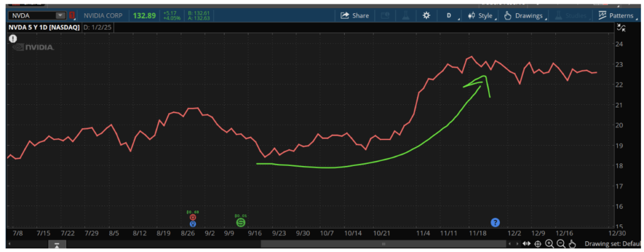The height and width of the screenshot is (252, 644).
Task: Click the white exclamation alert icon
Action: (x=13, y=38)
